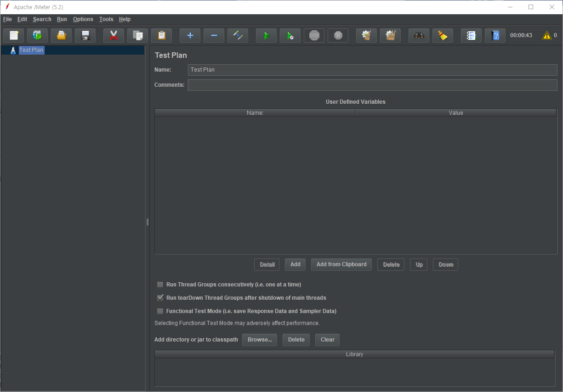Viewport: 563px width, 392px height.
Task: Collapse all nodes with the minus icon
Action: click(214, 35)
